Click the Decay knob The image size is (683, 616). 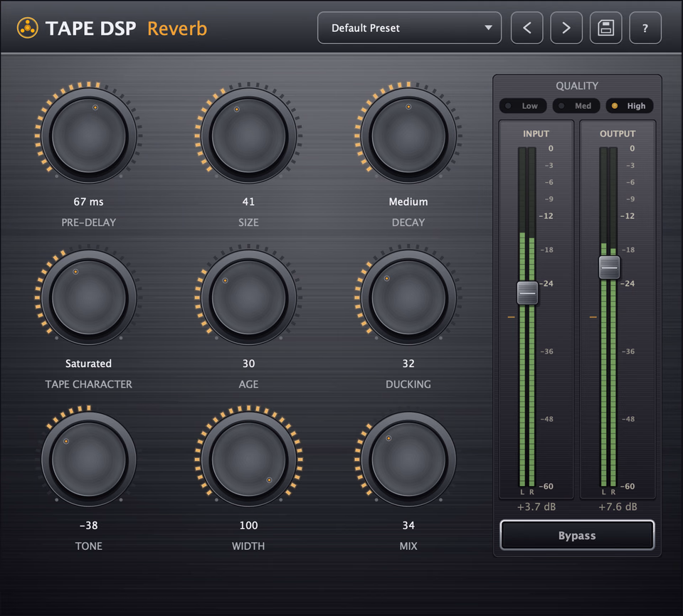(408, 135)
